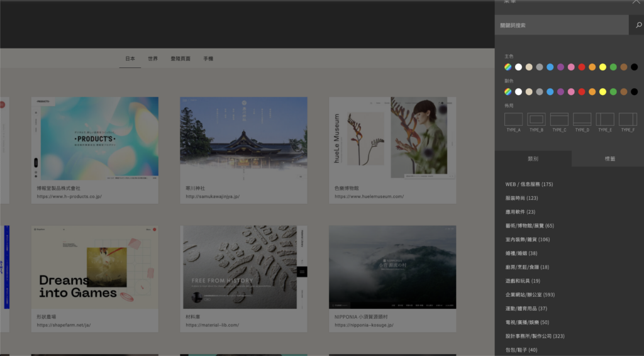
Task: Click the search magnifier icon
Action: pos(639,25)
